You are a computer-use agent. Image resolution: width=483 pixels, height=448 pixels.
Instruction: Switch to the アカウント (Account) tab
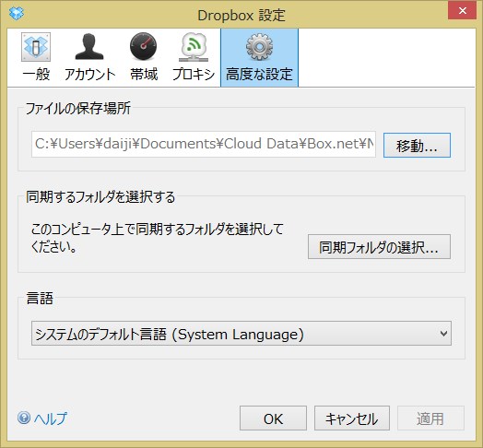[x=89, y=58]
